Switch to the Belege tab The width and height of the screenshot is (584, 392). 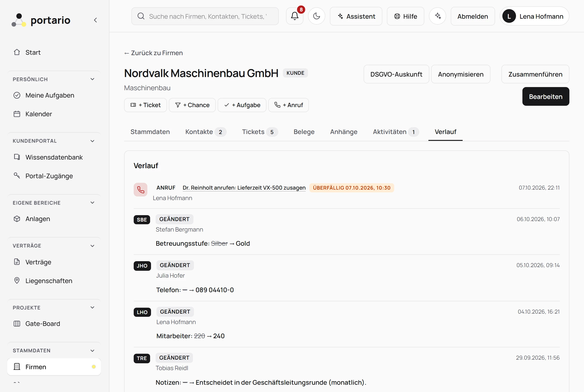[304, 132]
